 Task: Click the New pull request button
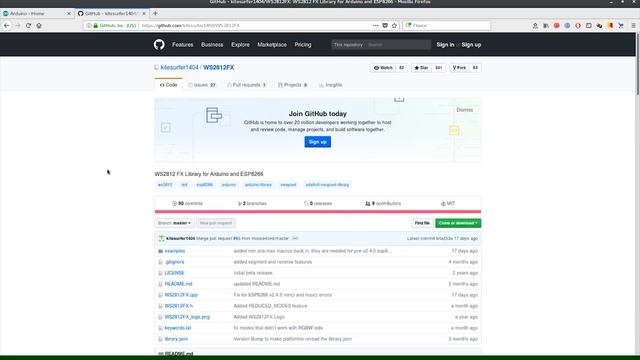click(x=216, y=223)
